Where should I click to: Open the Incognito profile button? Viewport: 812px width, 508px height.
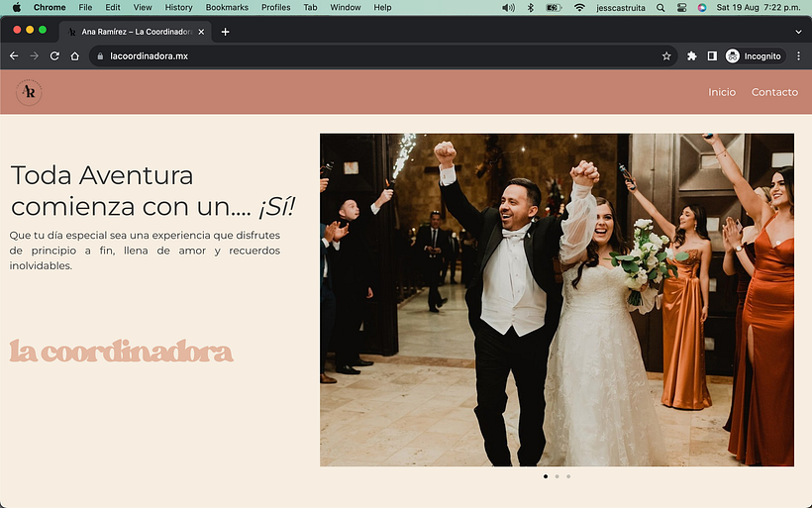(754, 55)
